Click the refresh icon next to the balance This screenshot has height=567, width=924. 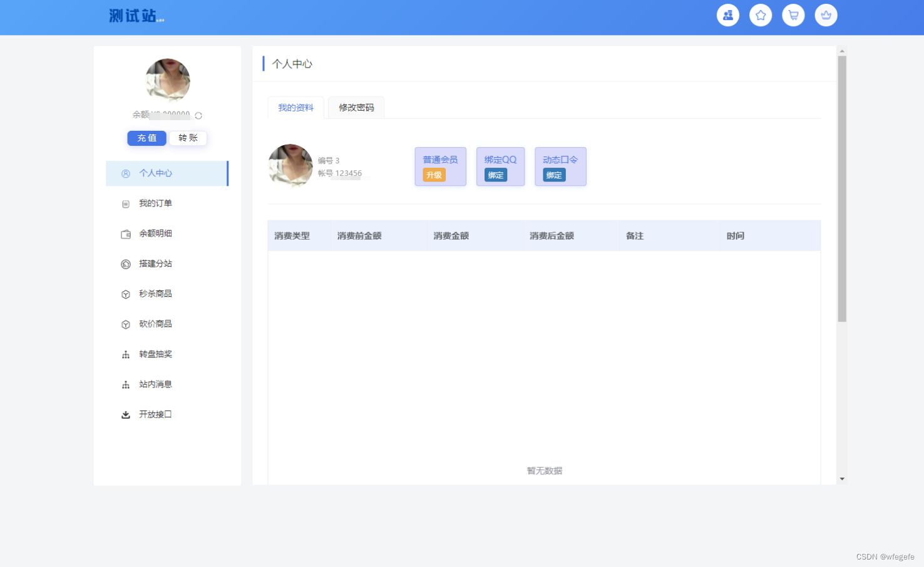[198, 115]
